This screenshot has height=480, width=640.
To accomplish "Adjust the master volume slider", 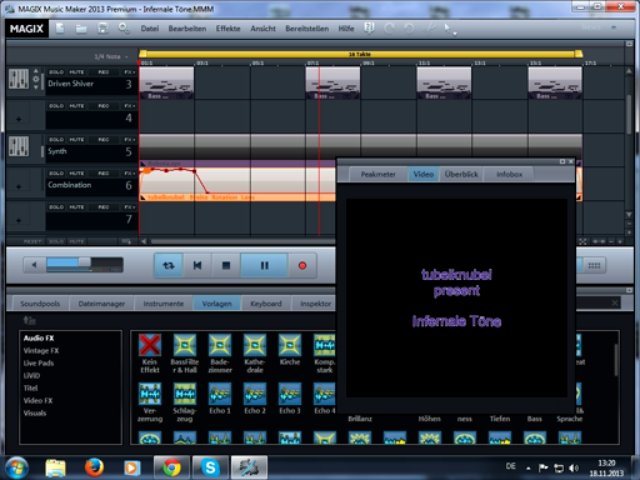I will click(84, 264).
